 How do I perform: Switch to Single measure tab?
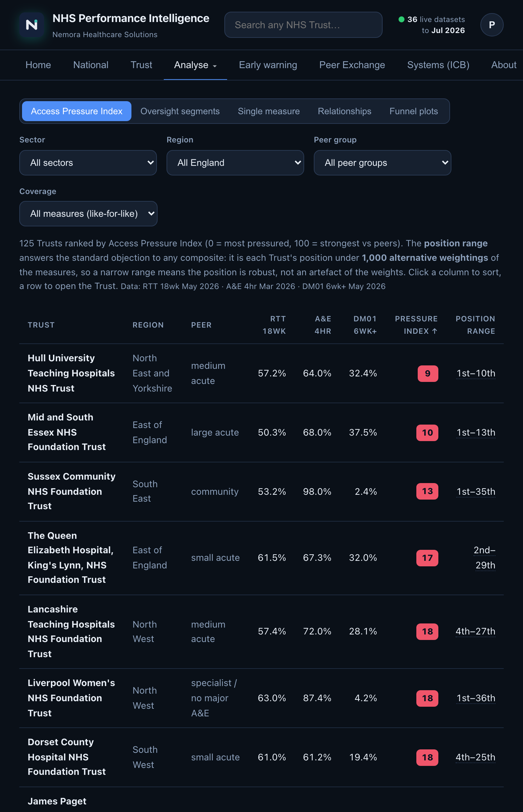click(x=269, y=111)
